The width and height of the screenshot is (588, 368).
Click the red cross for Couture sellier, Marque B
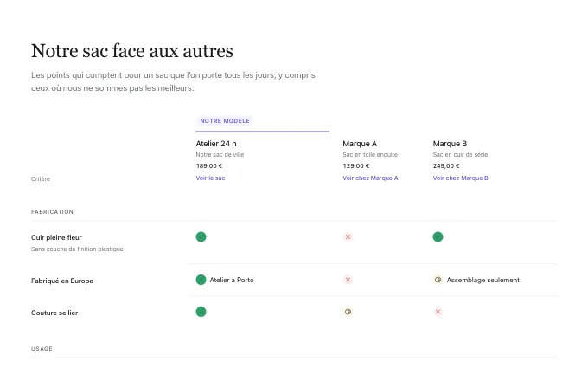tap(438, 312)
